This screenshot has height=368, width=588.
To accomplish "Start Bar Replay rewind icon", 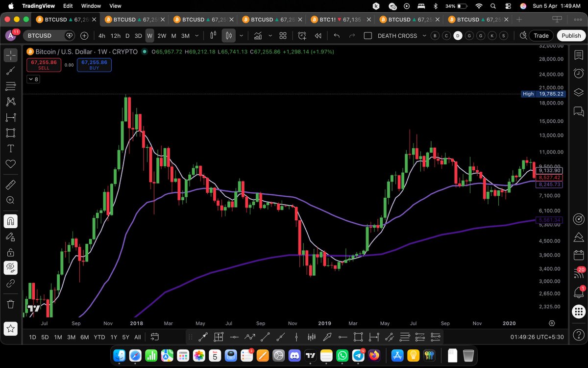I will click(318, 36).
